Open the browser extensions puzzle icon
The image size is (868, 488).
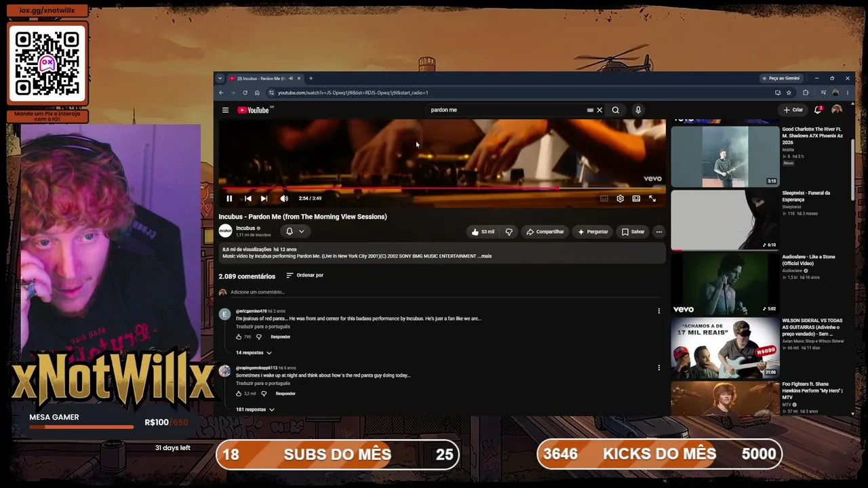(x=806, y=93)
